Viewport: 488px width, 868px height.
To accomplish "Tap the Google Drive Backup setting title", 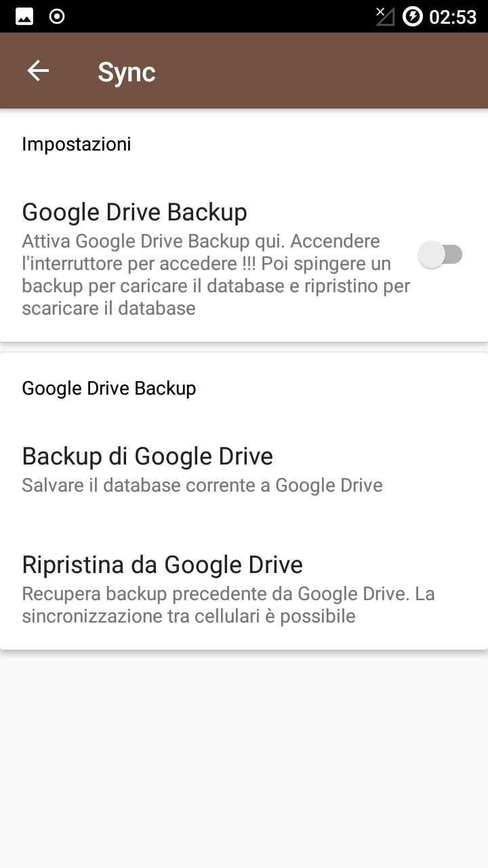I will pyautogui.click(x=134, y=212).
